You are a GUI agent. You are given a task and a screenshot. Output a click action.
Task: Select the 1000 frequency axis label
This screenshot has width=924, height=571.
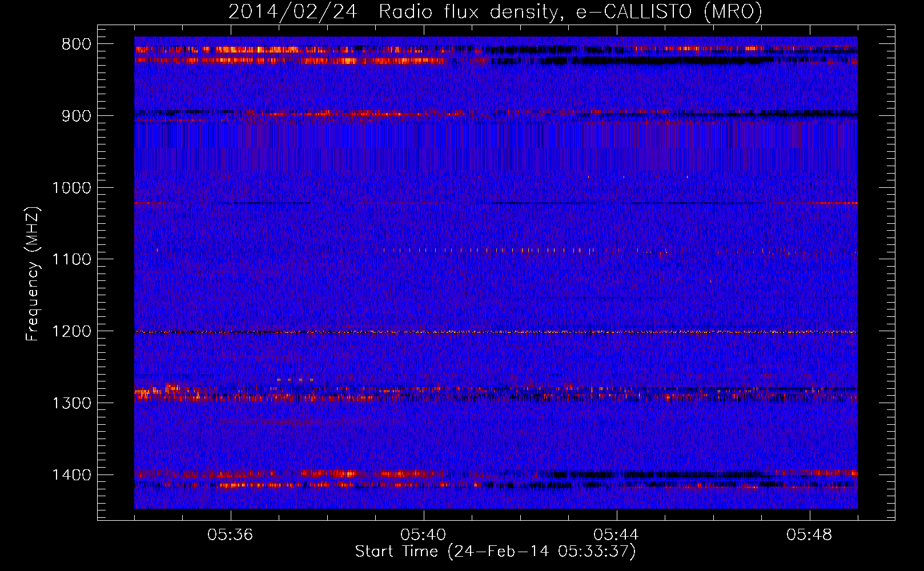click(x=71, y=188)
